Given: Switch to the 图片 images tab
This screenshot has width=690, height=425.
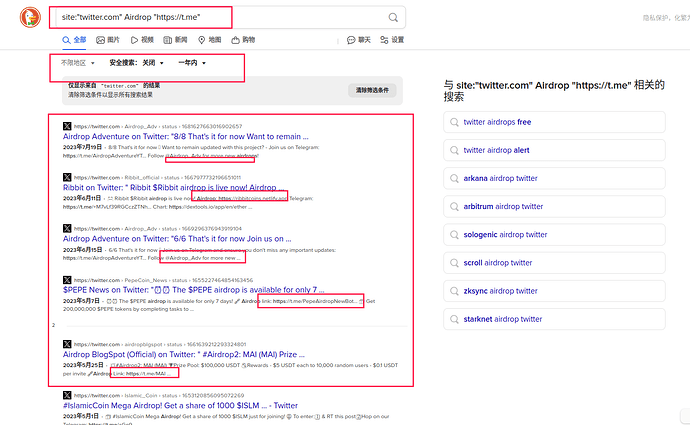Looking at the screenshot, I should click(108, 40).
